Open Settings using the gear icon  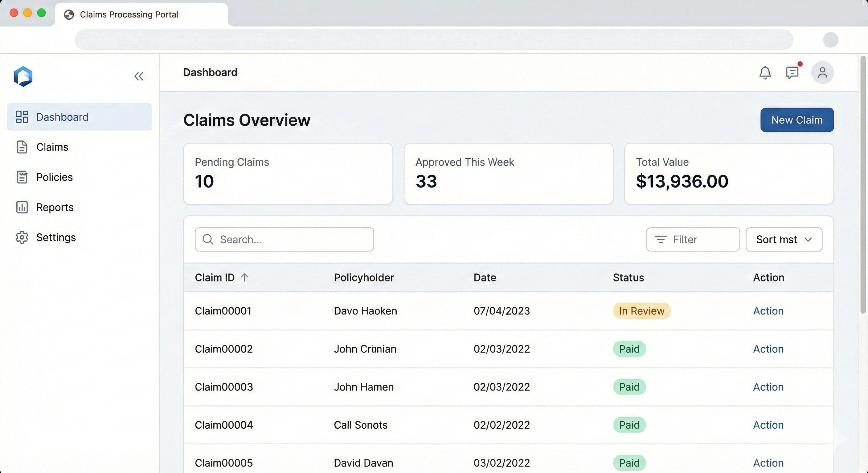pyautogui.click(x=22, y=237)
